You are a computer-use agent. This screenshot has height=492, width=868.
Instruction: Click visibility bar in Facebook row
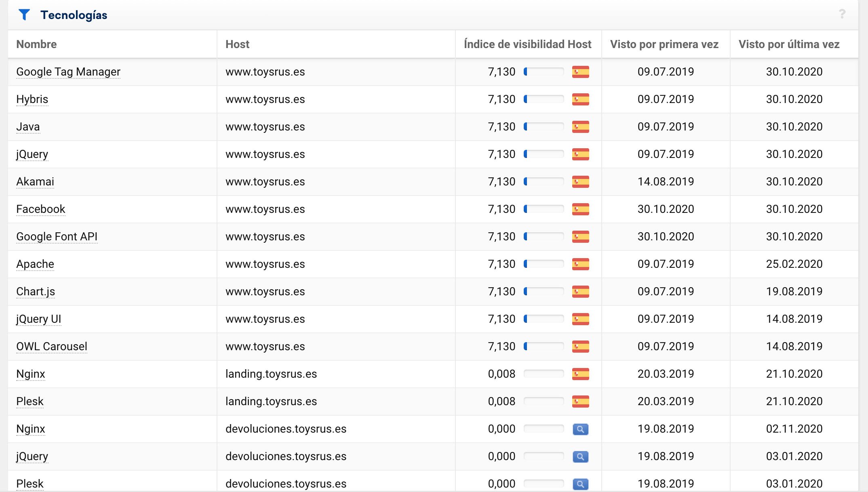[x=544, y=209]
